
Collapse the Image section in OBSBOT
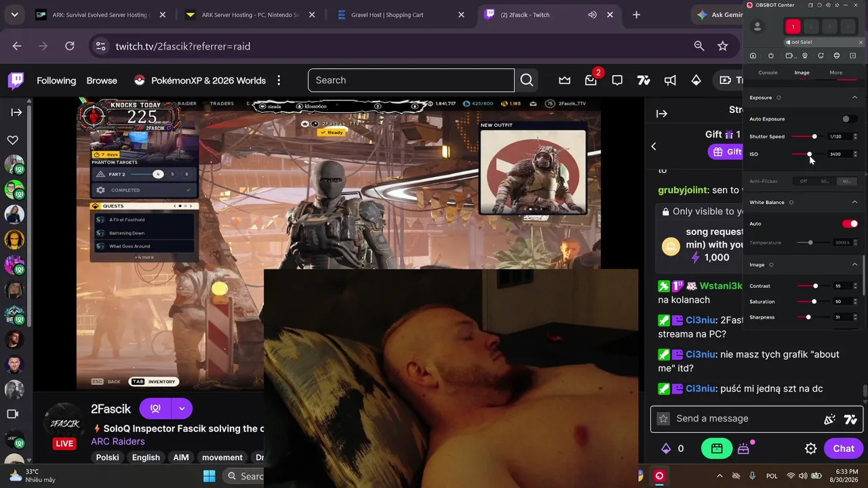pos(854,264)
